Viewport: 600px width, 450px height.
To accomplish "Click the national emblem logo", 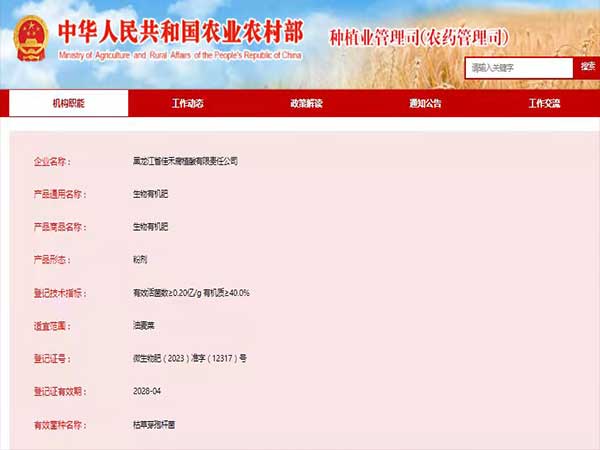I will pyautogui.click(x=31, y=38).
